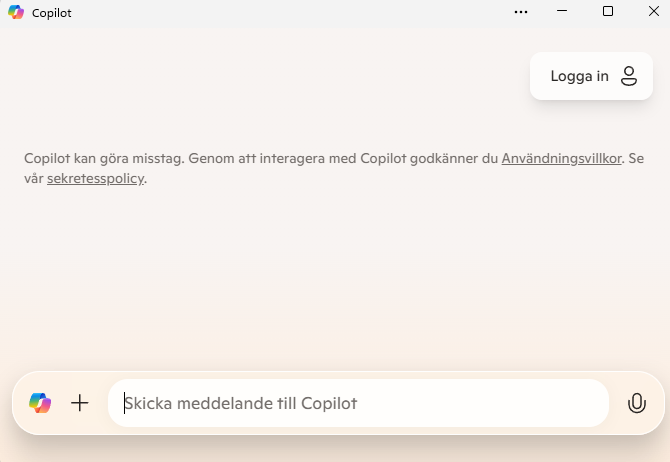
Task: Click the 'Logga in' text label
Action: click(x=579, y=76)
